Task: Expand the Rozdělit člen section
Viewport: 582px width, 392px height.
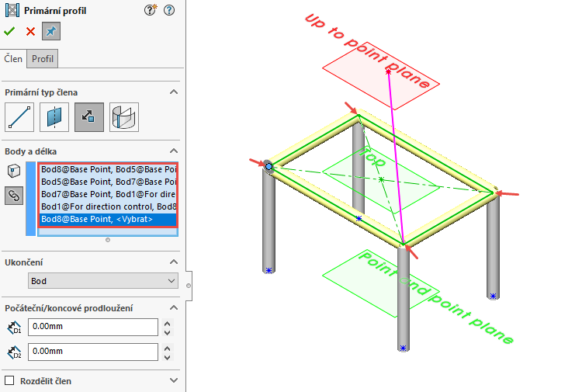Action: coord(174,380)
